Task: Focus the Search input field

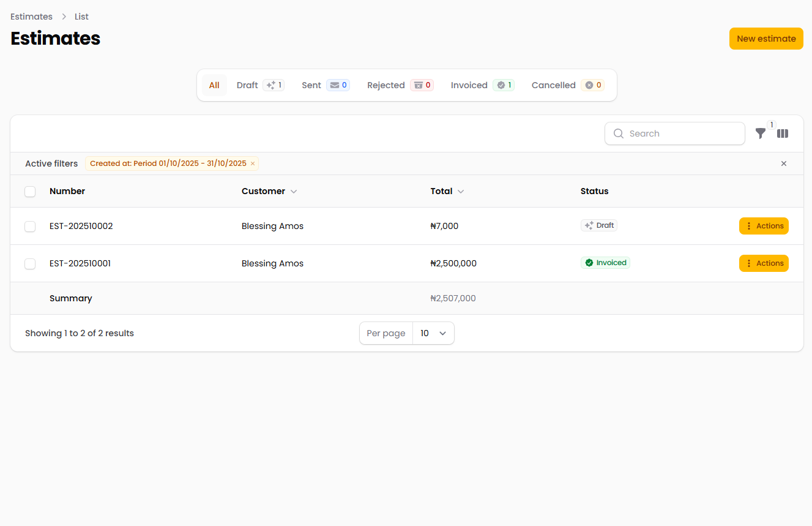Action: click(682, 133)
